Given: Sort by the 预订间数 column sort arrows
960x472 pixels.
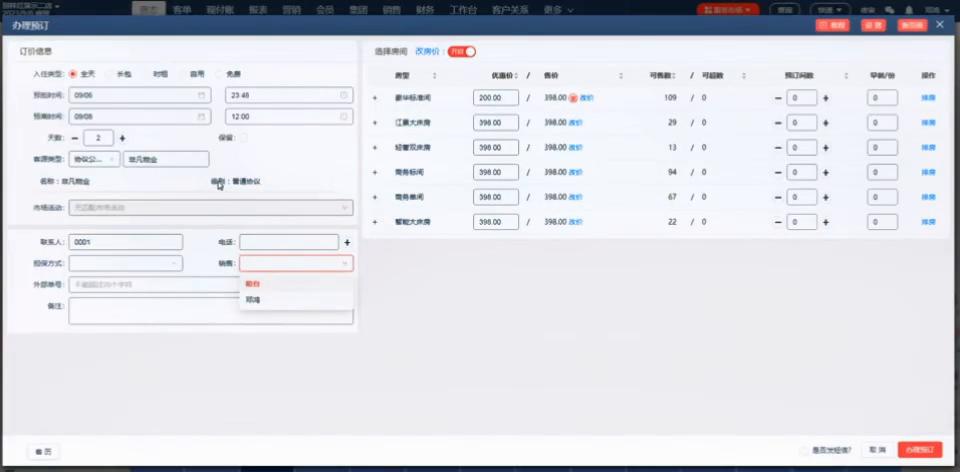Looking at the screenshot, I should coord(846,75).
